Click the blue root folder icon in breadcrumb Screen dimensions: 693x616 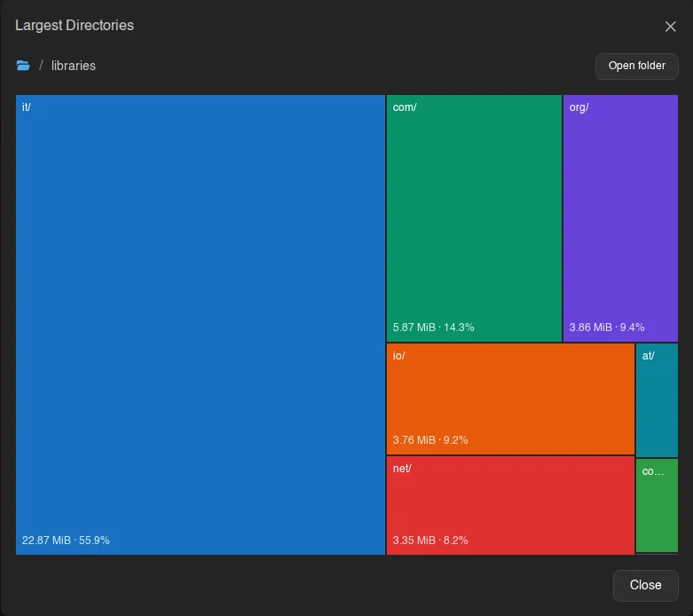tap(23, 66)
